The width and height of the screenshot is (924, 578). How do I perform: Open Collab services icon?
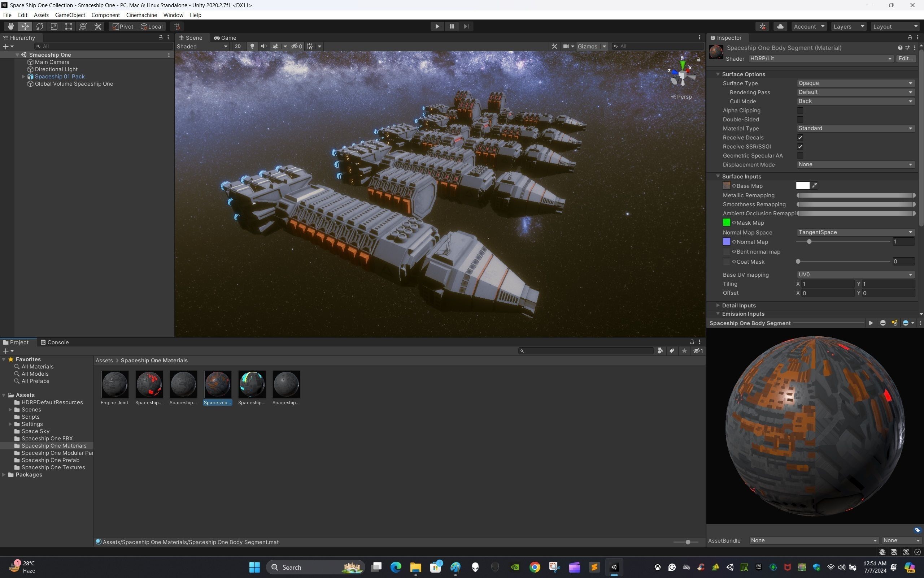(763, 26)
